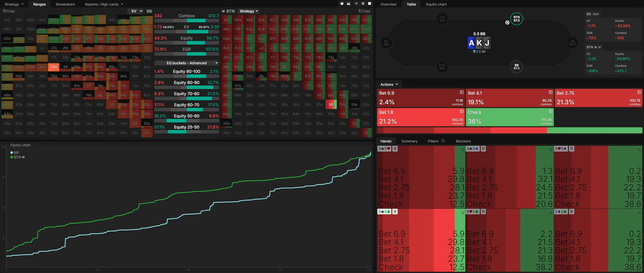
Task: Click the dealer button D marker
Action: (507, 23)
